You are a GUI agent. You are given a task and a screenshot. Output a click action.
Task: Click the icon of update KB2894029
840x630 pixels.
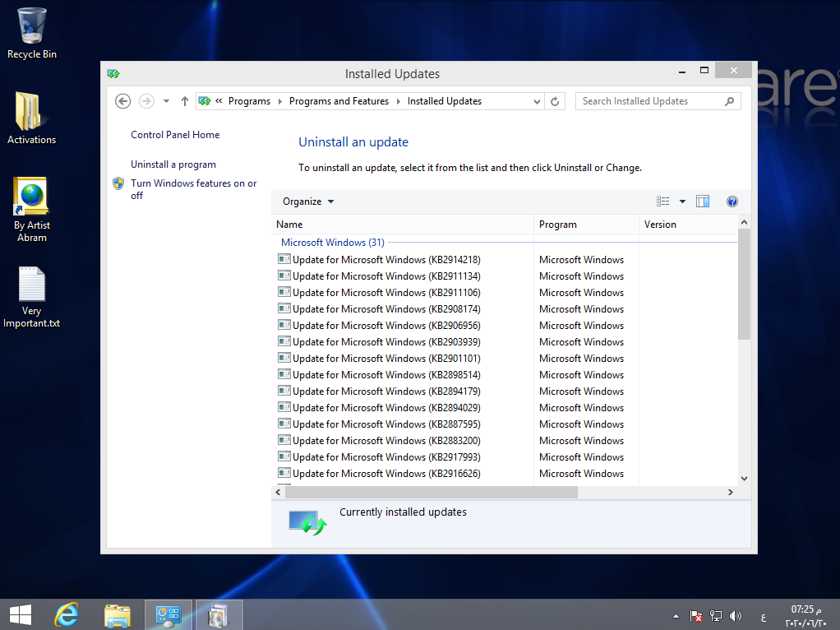(x=284, y=407)
